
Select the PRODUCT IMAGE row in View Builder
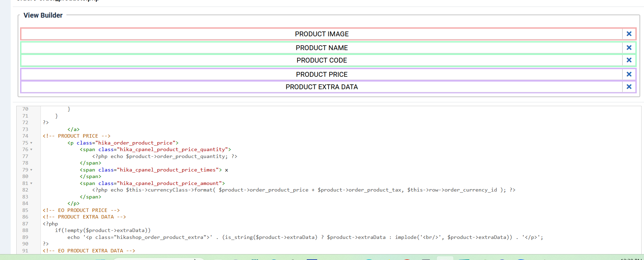click(321, 34)
